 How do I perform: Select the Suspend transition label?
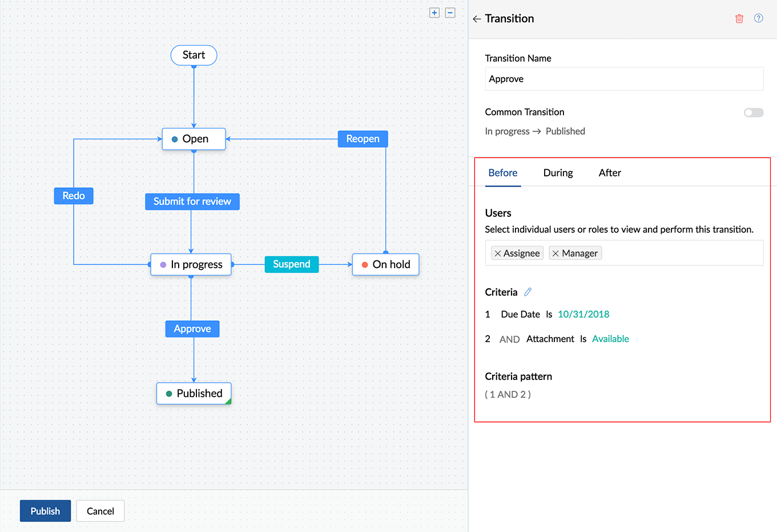pyautogui.click(x=291, y=264)
